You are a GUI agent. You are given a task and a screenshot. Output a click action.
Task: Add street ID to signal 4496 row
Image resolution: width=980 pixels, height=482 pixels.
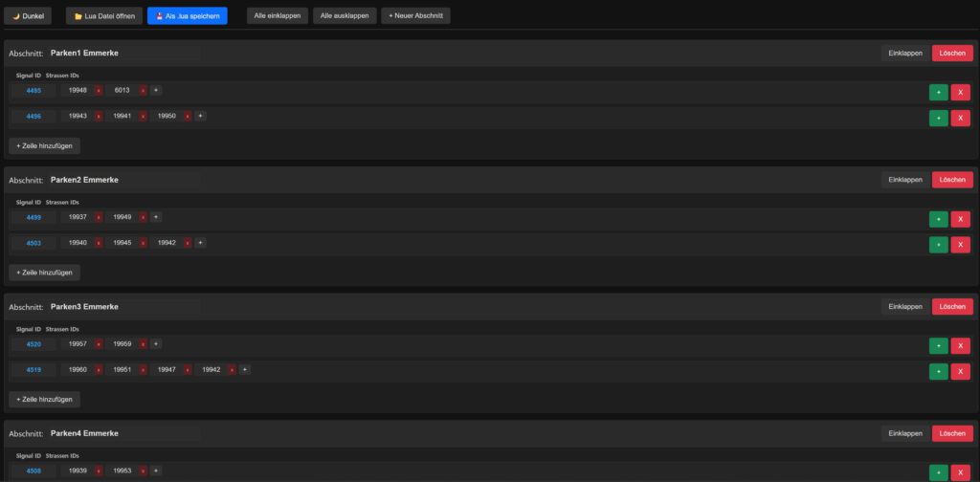(200, 117)
